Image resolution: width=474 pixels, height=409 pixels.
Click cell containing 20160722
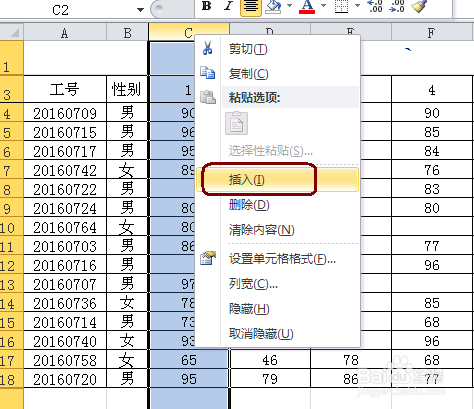coord(65,189)
